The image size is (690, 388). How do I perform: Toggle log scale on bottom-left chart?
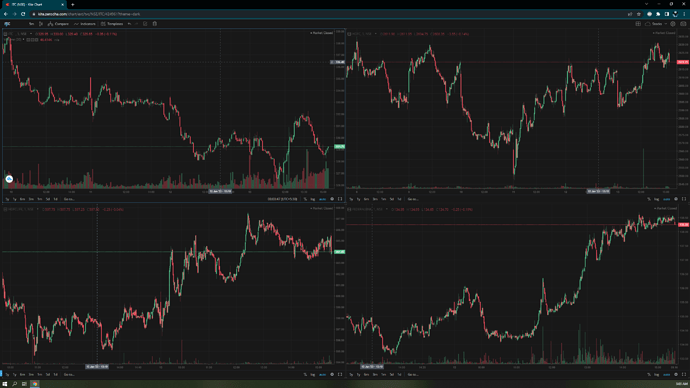point(313,374)
